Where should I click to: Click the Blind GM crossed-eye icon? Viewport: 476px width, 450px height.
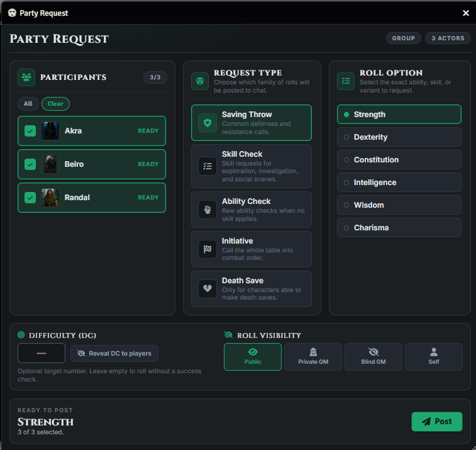(374, 352)
